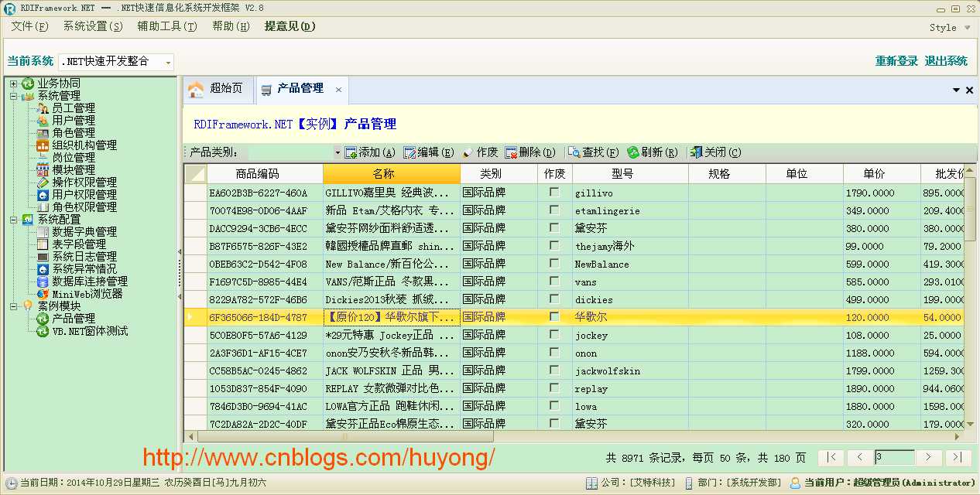
Task: Click the grid horizontal scrollbar thumb
Action: tap(344, 437)
